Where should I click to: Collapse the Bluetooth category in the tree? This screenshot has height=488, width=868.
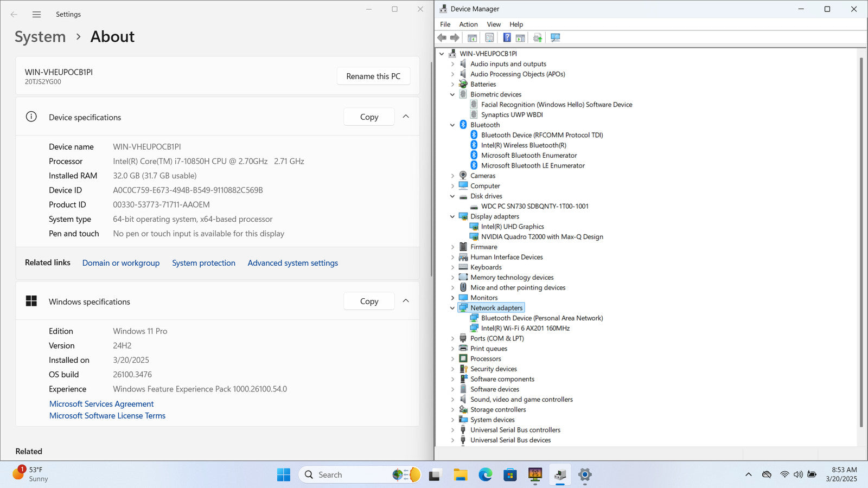(452, 125)
